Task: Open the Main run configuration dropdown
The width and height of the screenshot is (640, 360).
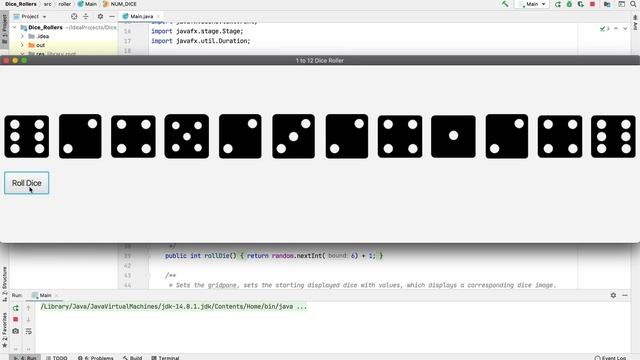Action: click(x=532, y=4)
